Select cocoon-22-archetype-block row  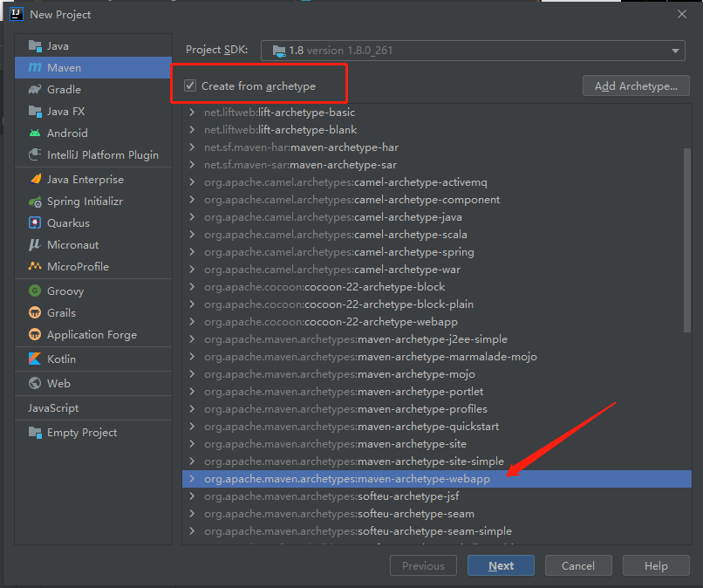coord(437,287)
